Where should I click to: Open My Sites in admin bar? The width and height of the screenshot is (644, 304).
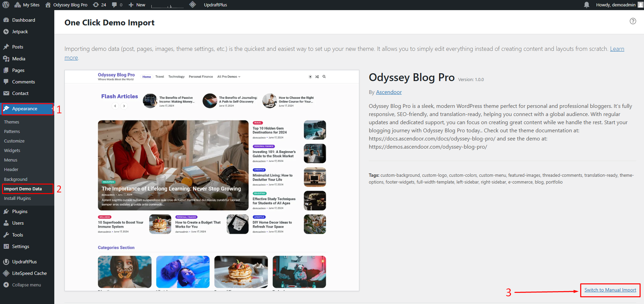[27, 5]
